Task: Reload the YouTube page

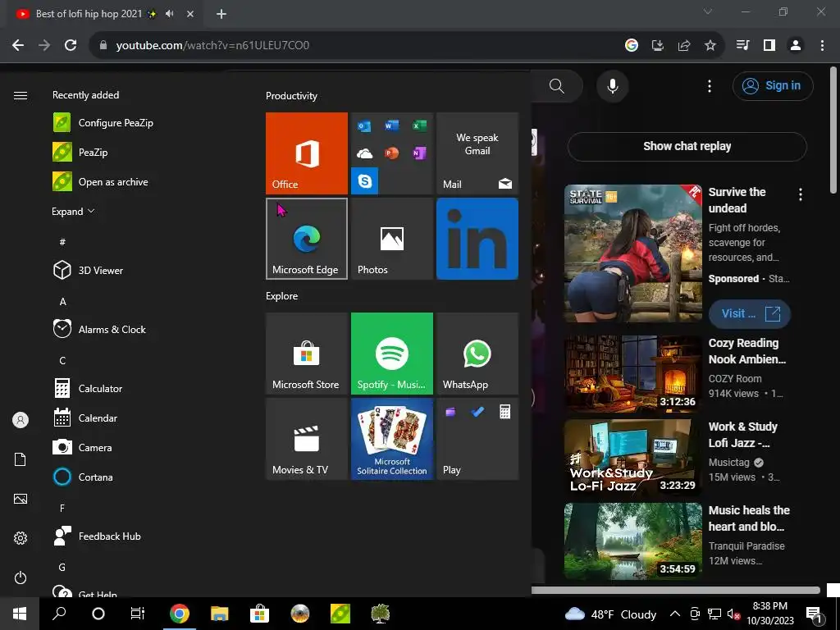Action: coord(71,45)
